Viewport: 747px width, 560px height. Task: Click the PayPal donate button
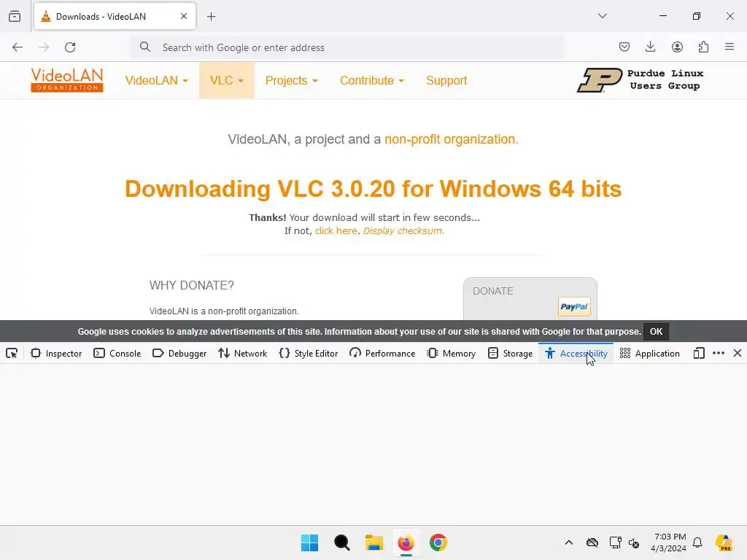point(574,307)
